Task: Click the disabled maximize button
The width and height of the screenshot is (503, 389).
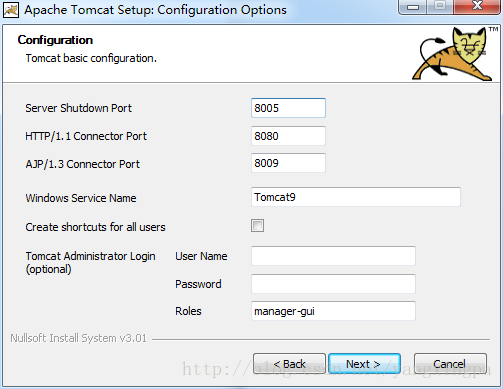Action: tap(440, 6)
